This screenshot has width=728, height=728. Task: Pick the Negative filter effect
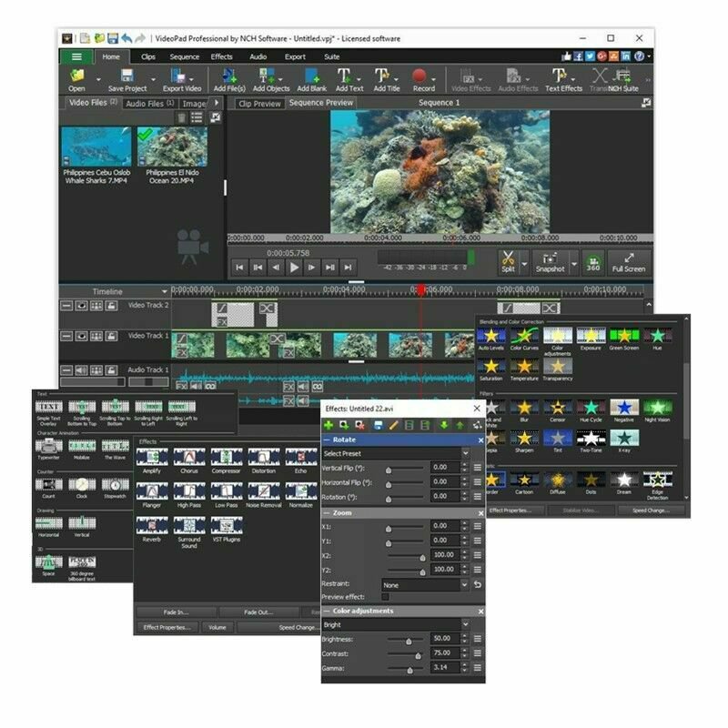coord(624,411)
